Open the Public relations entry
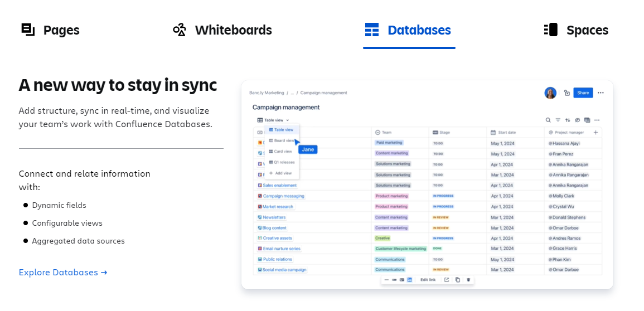Viewport: 644px width, 311px height. 277,259
